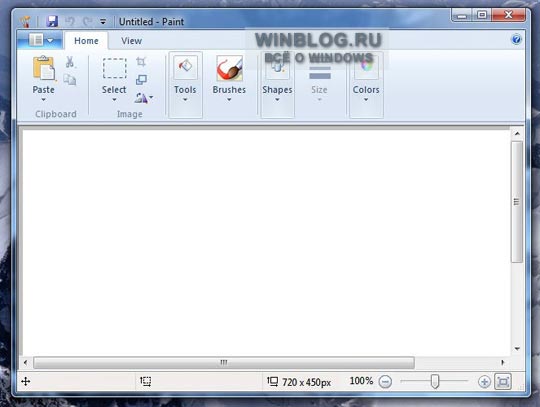Image resolution: width=540 pixels, height=407 pixels.
Task: Open the Paint application menu button
Action: coord(41,40)
